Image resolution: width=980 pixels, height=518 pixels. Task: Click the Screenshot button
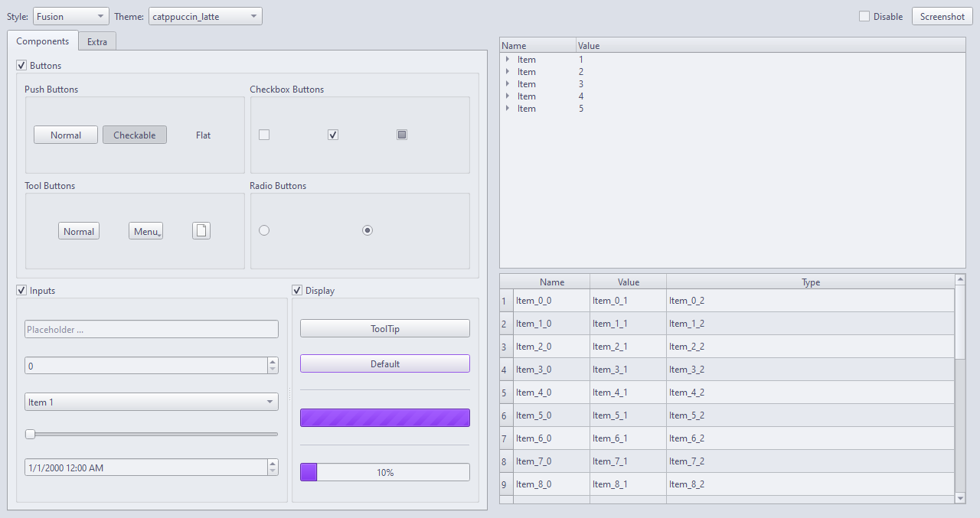pyautogui.click(x=942, y=17)
